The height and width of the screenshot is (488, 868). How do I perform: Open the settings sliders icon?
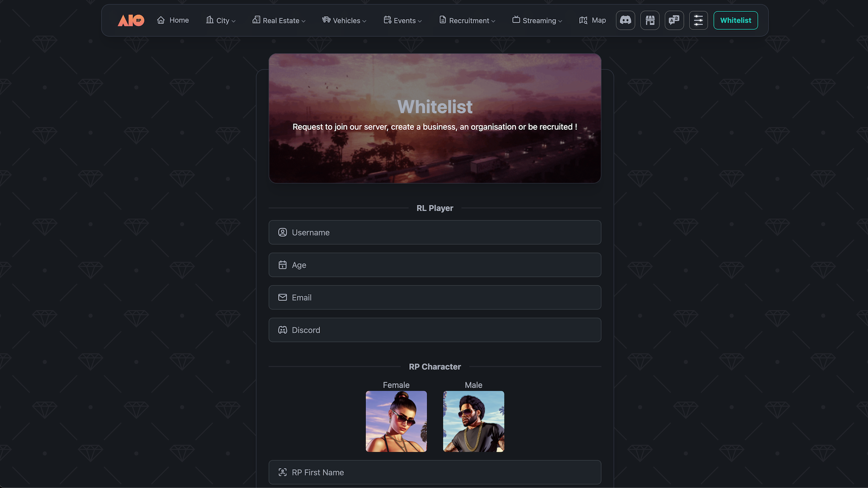pyautogui.click(x=698, y=20)
